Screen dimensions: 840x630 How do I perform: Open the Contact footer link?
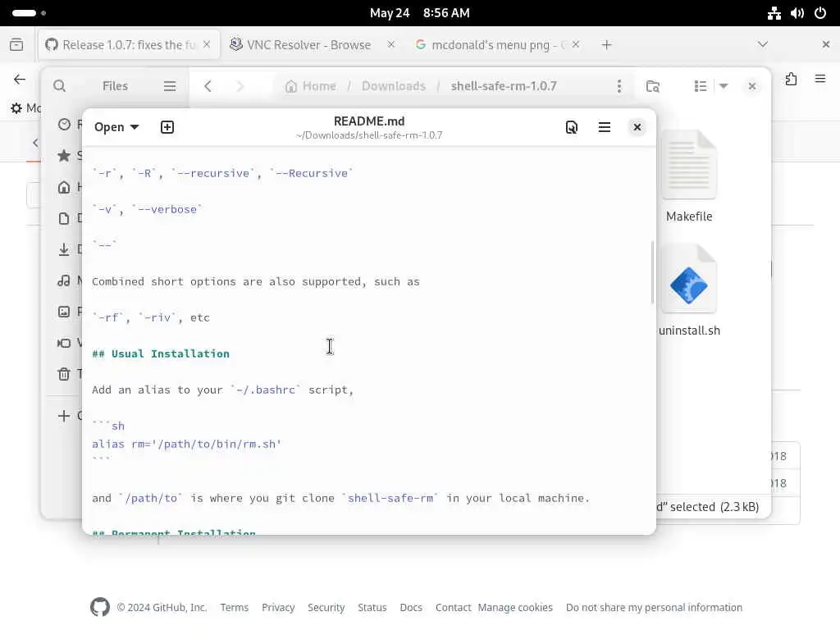point(453,608)
